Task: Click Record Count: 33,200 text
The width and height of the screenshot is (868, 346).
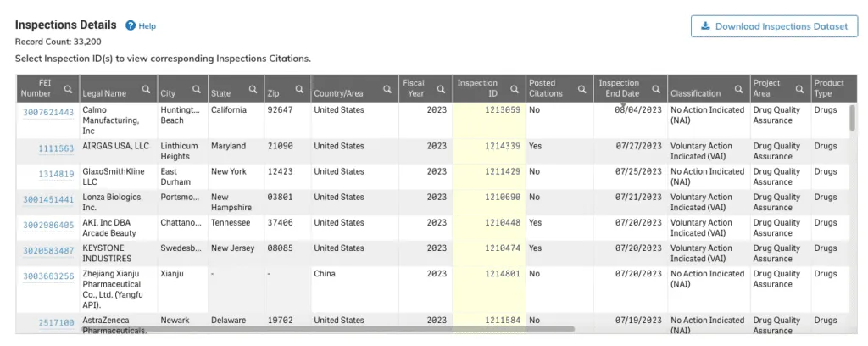Action: (x=58, y=42)
